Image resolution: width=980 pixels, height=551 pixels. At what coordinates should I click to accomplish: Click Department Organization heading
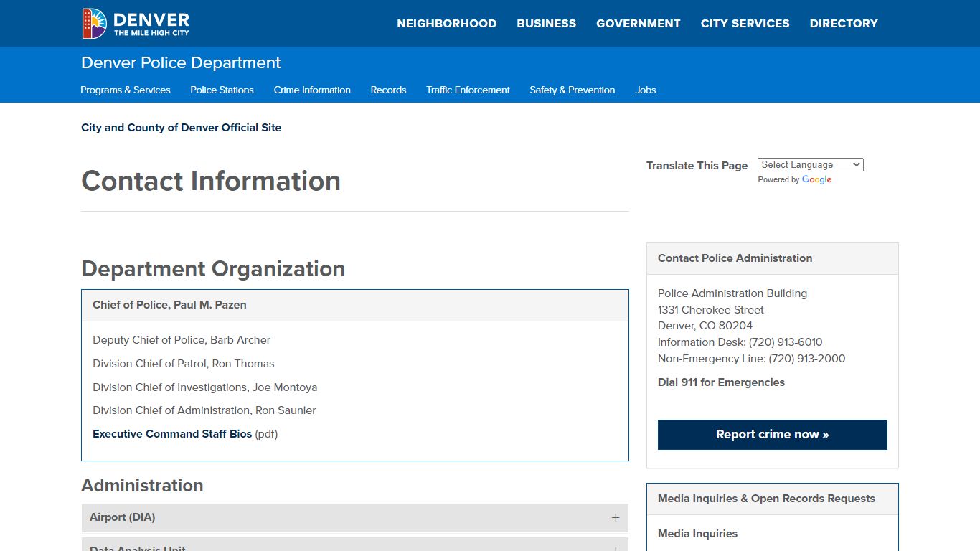(x=213, y=269)
